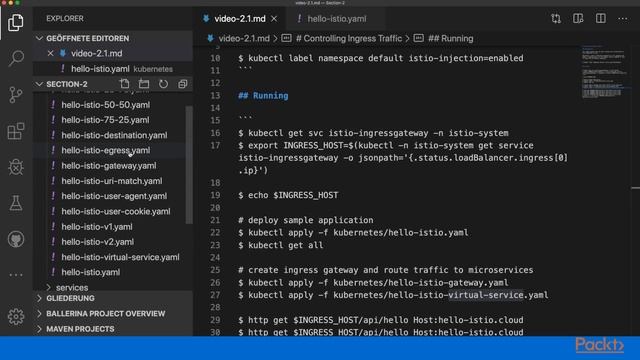Open hello-istio-gateway.yaml file
Viewport: 640px width, 360px height.
(x=110, y=166)
